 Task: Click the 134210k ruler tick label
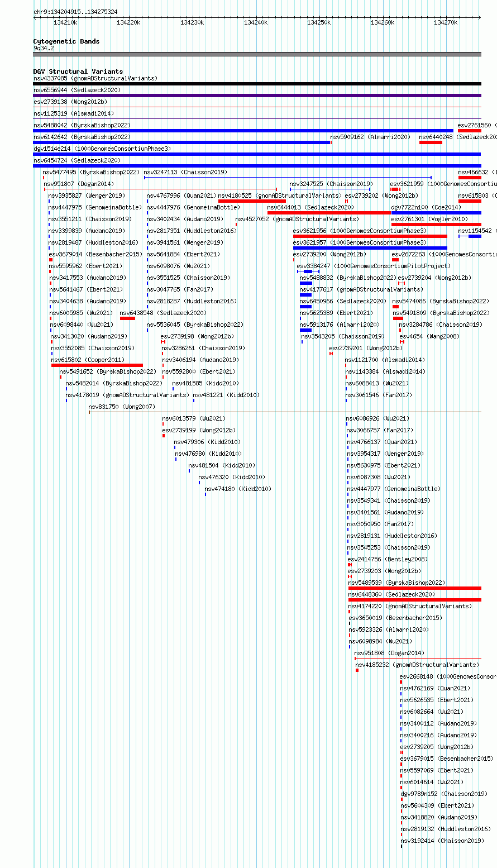coord(65,22)
